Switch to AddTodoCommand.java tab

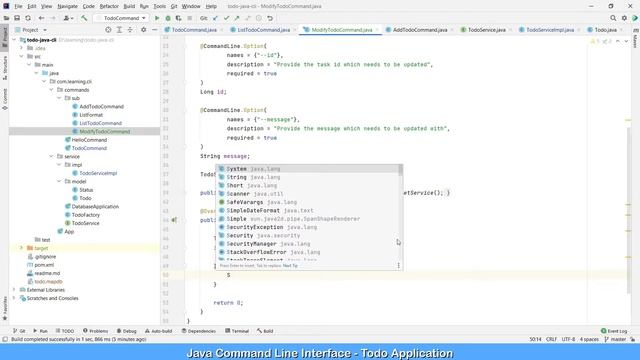tap(420, 30)
